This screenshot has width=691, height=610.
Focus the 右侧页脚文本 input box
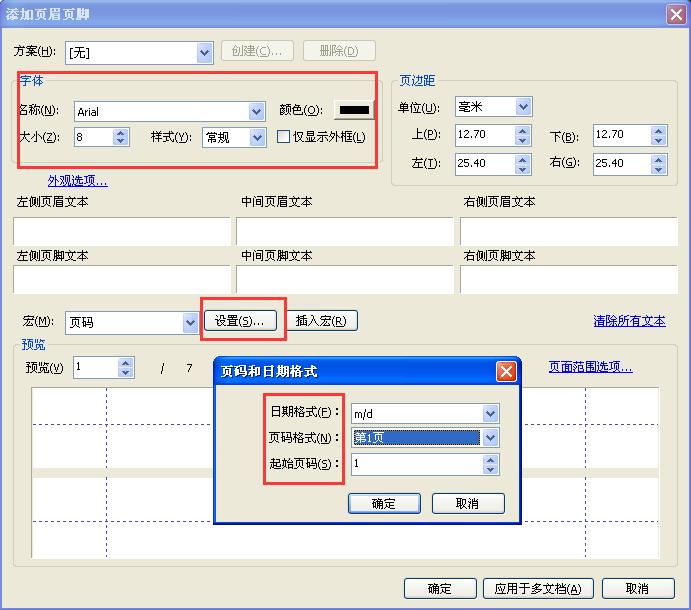(569, 279)
